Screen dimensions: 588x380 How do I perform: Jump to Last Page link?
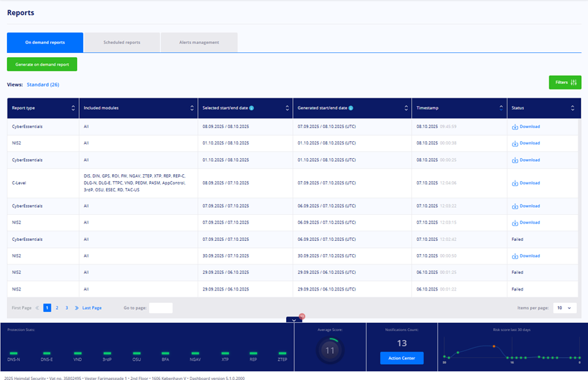tap(92, 308)
